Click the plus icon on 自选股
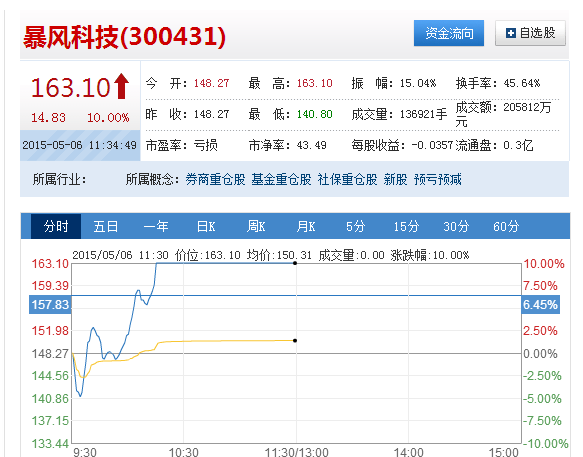The height and width of the screenshot is (457, 583). point(511,33)
